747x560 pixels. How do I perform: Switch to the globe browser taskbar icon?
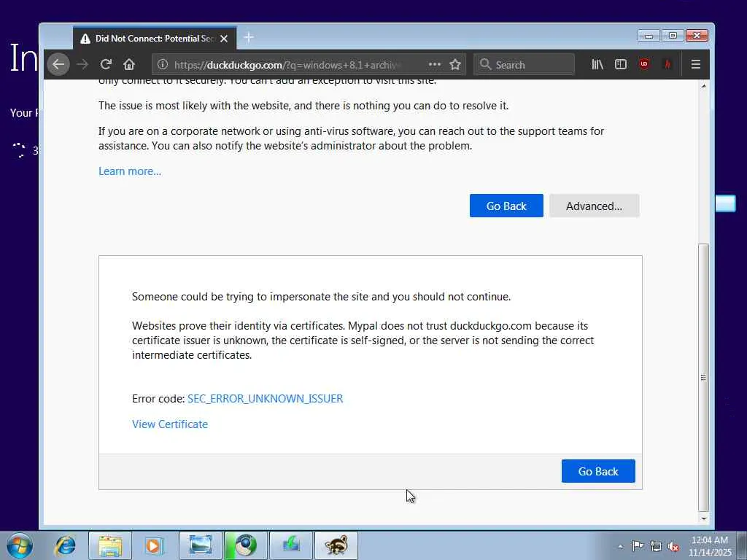(x=245, y=545)
